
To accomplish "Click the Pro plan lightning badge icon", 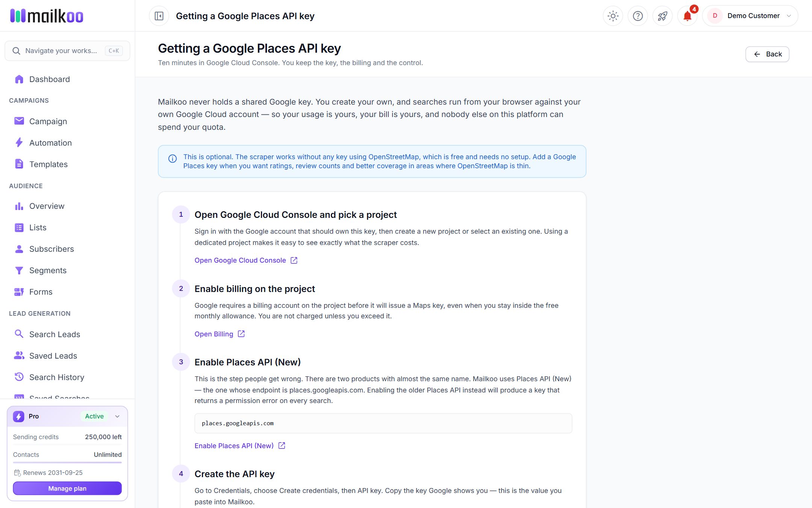I will tap(19, 416).
